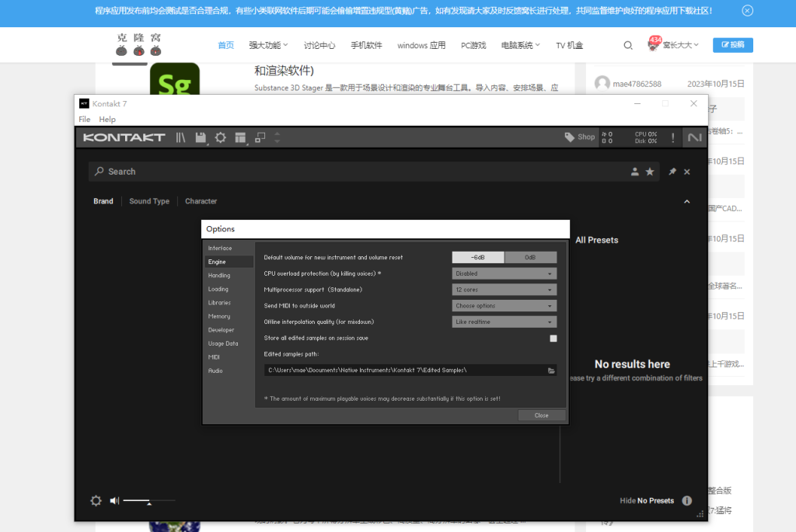
Task: Open Offline interpolation quality dropdown
Action: (504, 322)
